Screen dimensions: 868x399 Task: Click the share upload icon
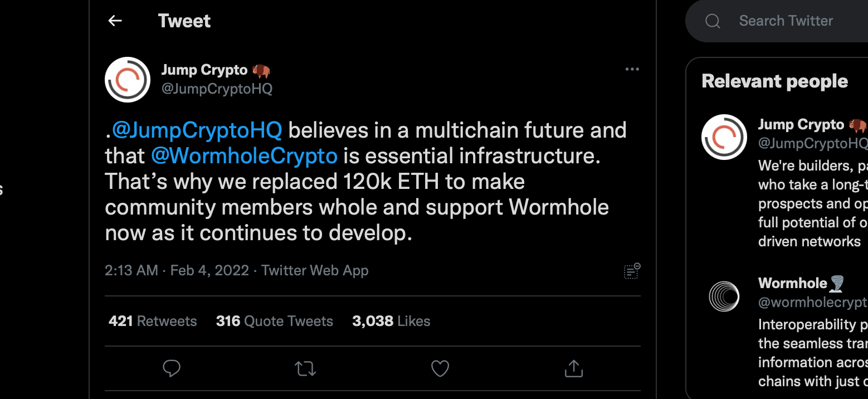point(574,368)
